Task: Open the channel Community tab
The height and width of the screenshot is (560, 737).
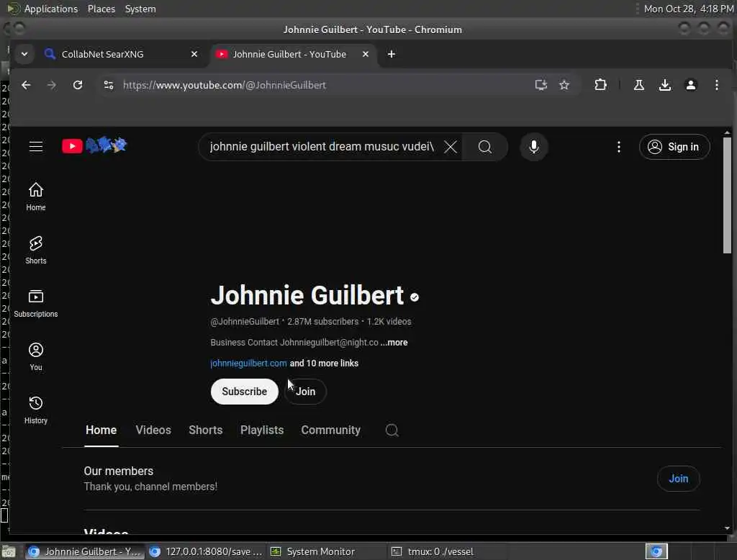Action: [x=330, y=430]
